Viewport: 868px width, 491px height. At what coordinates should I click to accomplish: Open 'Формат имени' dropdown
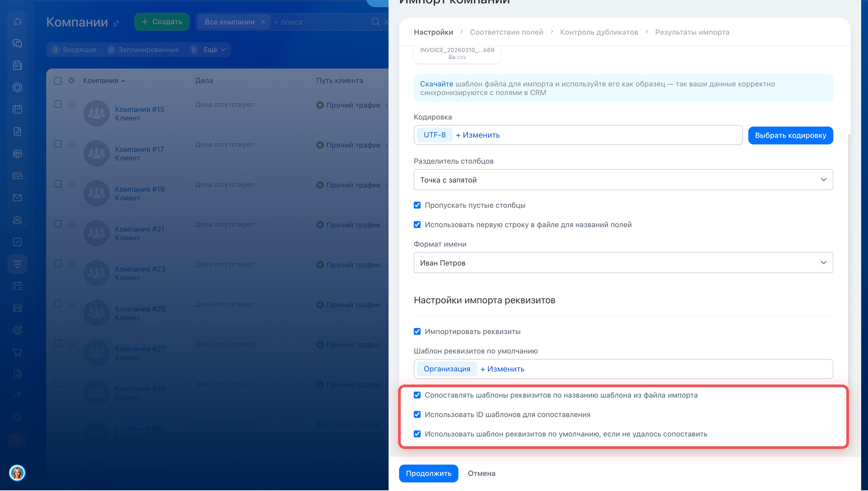[x=623, y=263]
